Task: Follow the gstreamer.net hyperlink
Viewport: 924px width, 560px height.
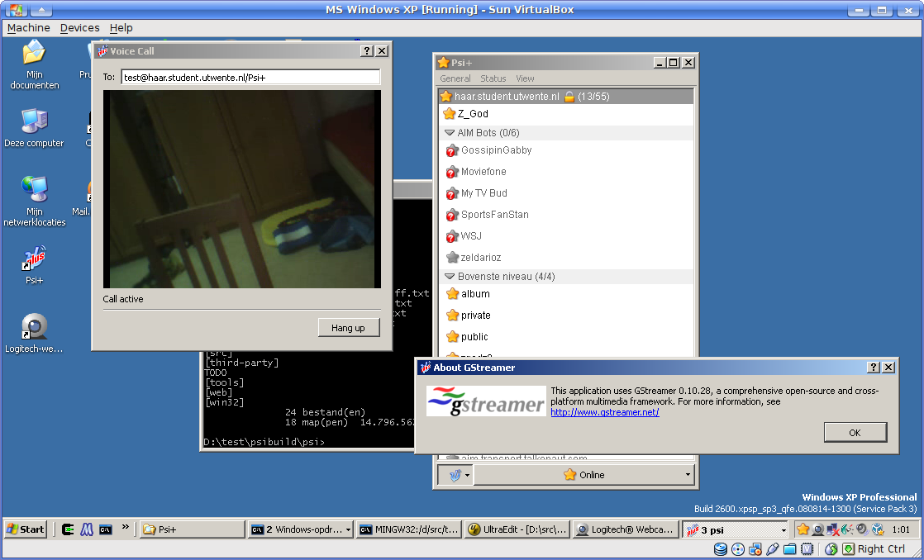Action: [x=604, y=412]
